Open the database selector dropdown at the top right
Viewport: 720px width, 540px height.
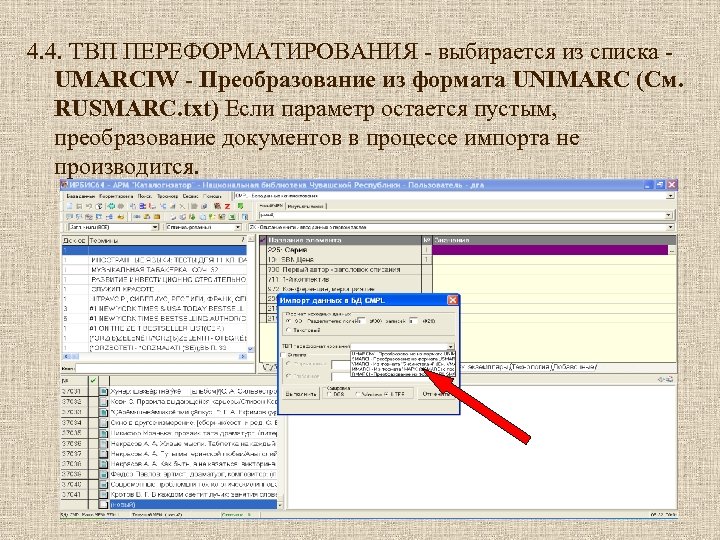pyautogui.click(x=670, y=196)
